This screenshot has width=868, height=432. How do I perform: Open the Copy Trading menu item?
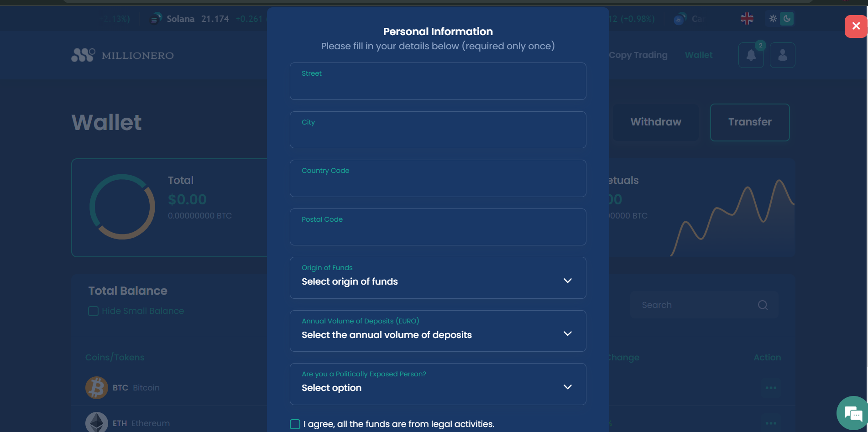[x=638, y=55]
